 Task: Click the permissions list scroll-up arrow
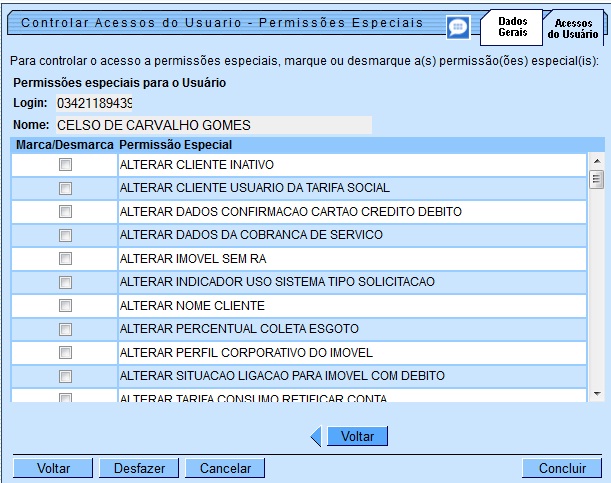point(597,161)
